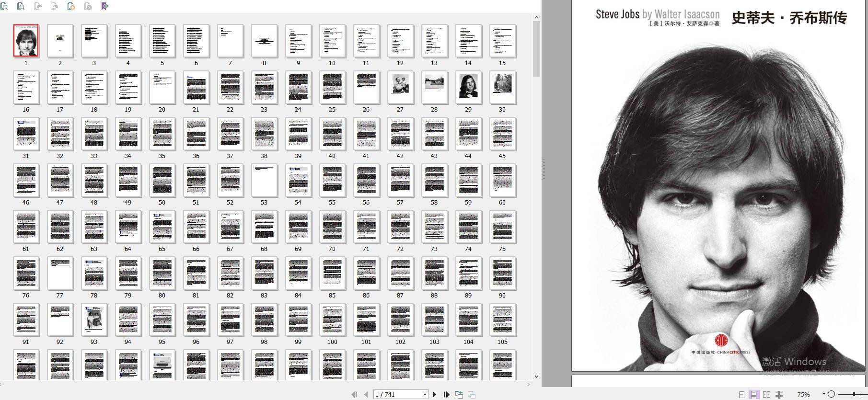Click the thumbnail panel scroll down arrow

point(536,377)
